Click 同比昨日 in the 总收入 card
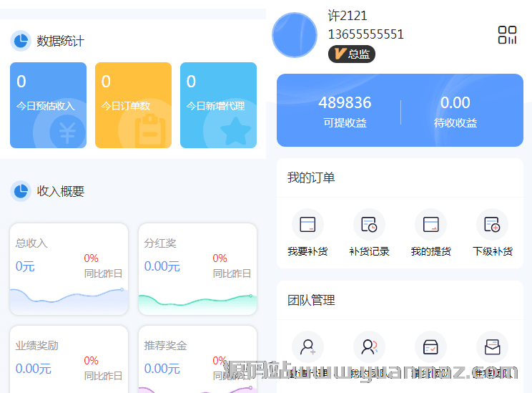This screenshot has width=532, height=393. [x=103, y=273]
